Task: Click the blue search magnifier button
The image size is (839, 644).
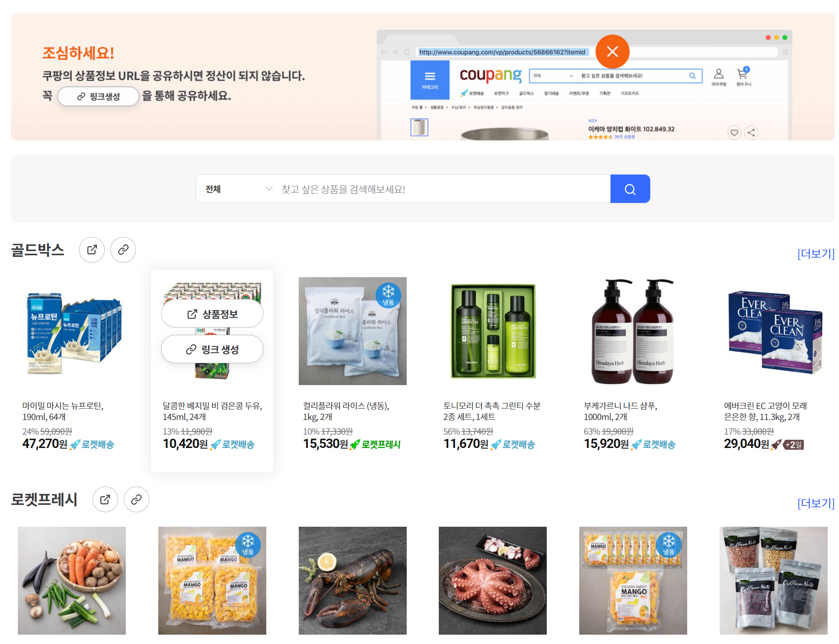Action: pos(630,189)
